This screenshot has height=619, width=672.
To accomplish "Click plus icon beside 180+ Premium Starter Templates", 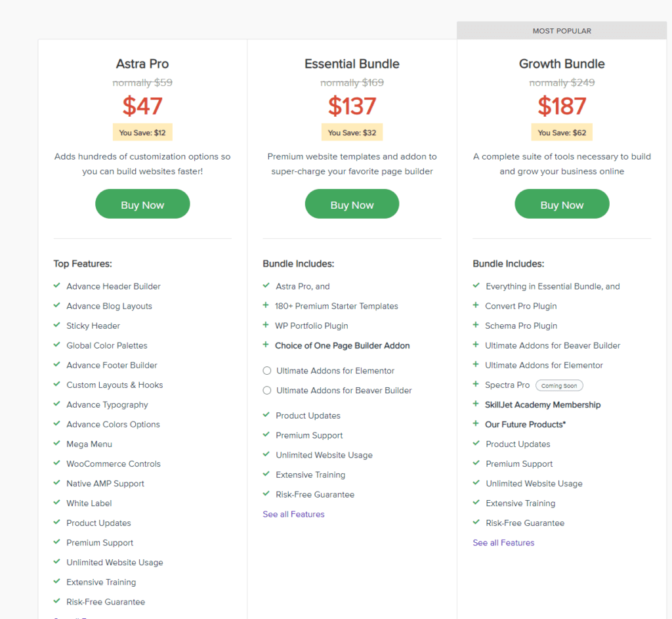I will (x=266, y=305).
